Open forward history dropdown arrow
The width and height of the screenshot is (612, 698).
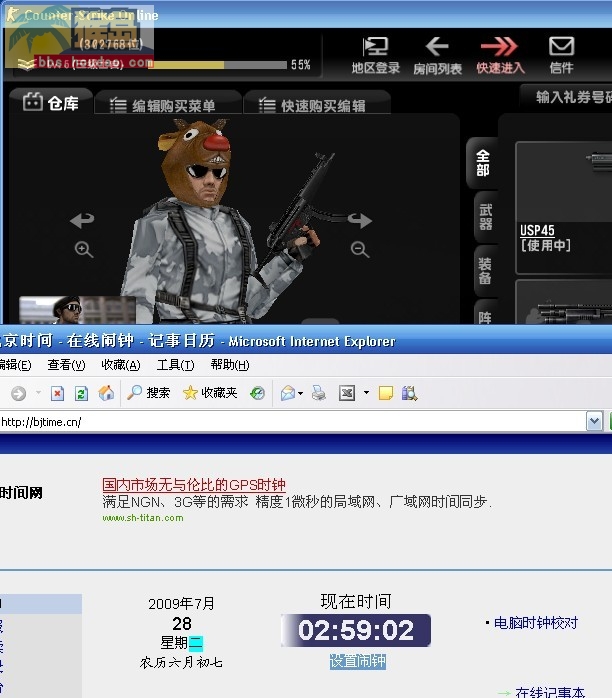pyautogui.click(x=38, y=393)
